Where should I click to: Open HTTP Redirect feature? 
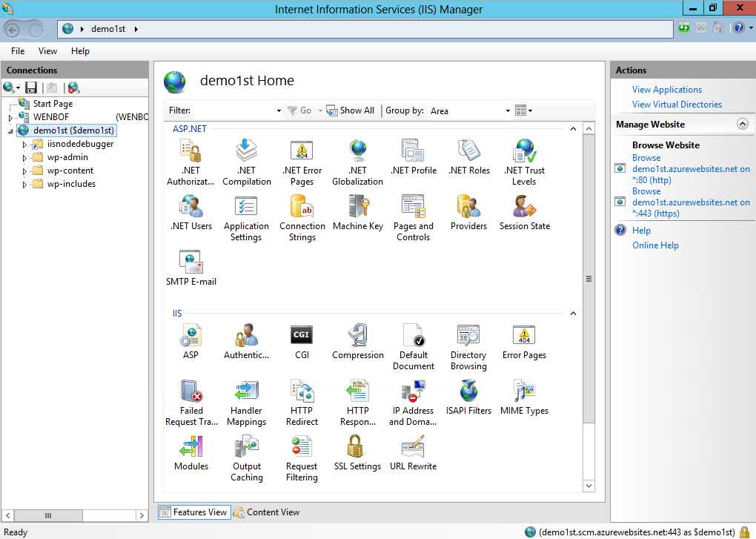point(302,403)
